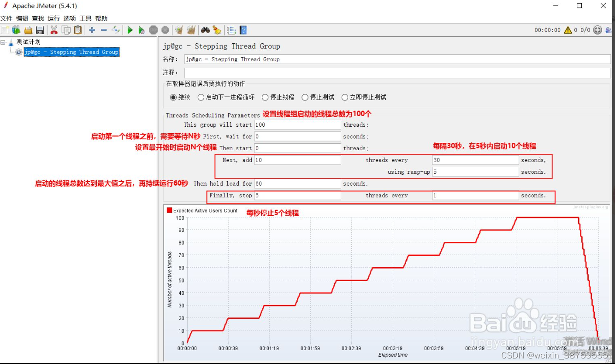Click the grey Shutdown threads icon

pyautogui.click(x=165, y=30)
